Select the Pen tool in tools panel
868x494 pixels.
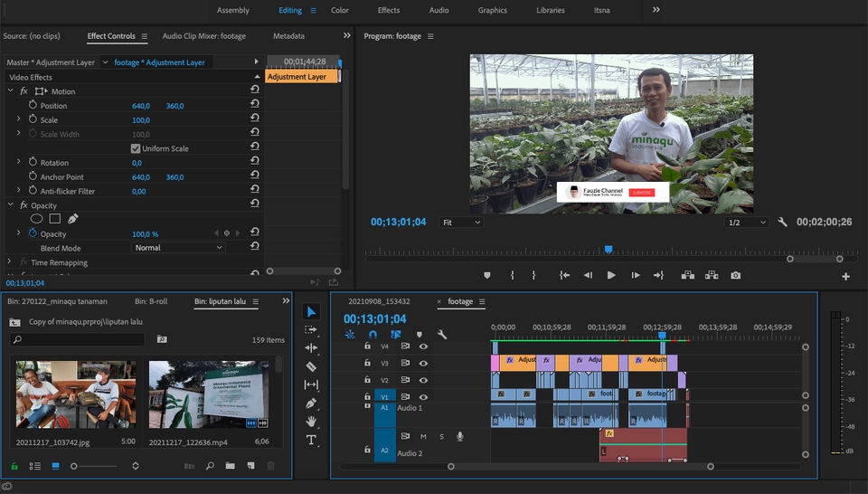point(311,404)
